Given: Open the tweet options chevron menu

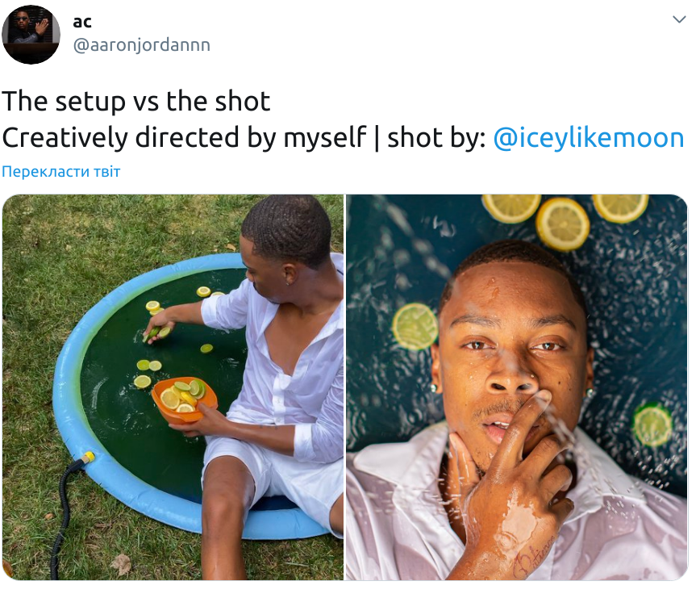Looking at the screenshot, I should [x=679, y=19].
